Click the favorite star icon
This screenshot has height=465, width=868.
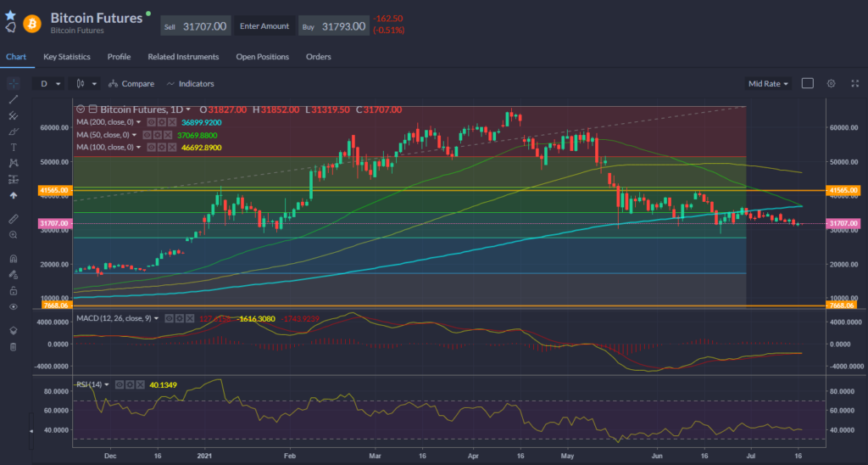pyautogui.click(x=10, y=15)
